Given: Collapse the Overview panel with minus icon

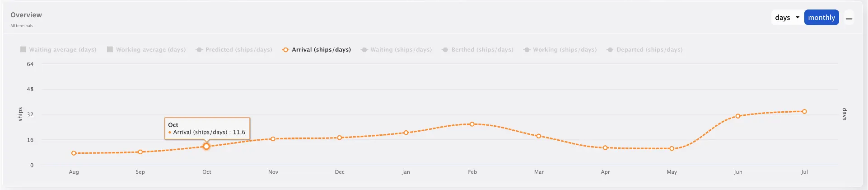Looking at the screenshot, I should [849, 19].
